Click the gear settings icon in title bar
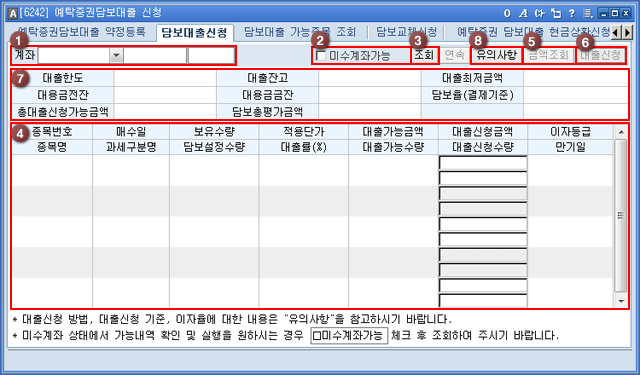Image resolution: width=640 pixels, height=375 pixels. [x=540, y=13]
